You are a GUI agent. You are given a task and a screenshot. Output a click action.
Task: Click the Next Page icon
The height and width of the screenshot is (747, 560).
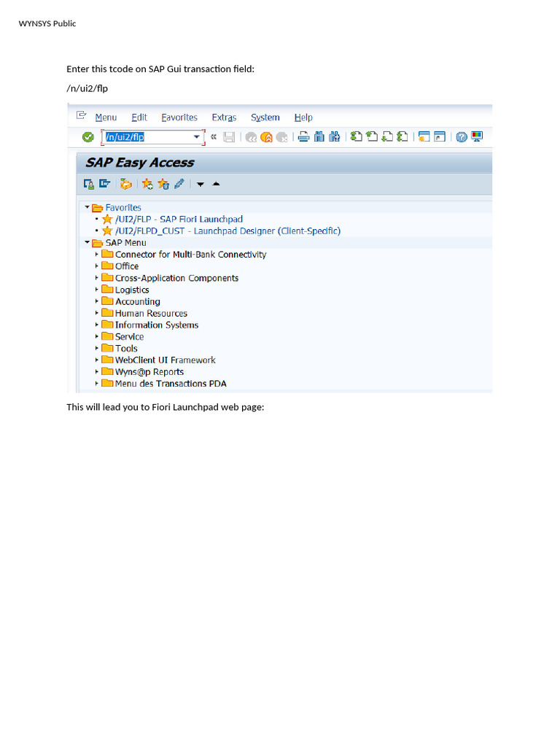[x=388, y=136]
